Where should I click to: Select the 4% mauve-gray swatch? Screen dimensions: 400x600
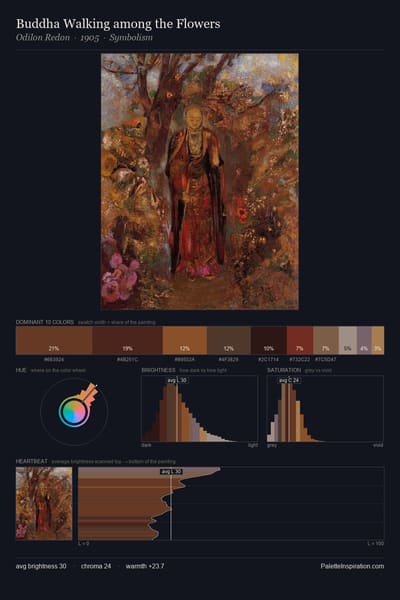point(364,340)
